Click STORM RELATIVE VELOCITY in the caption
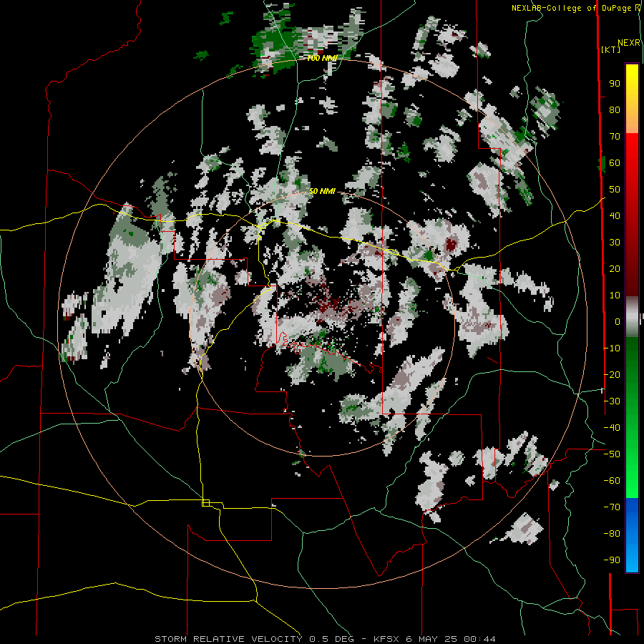This screenshot has height=644, width=644. pyautogui.click(x=228, y=639)
